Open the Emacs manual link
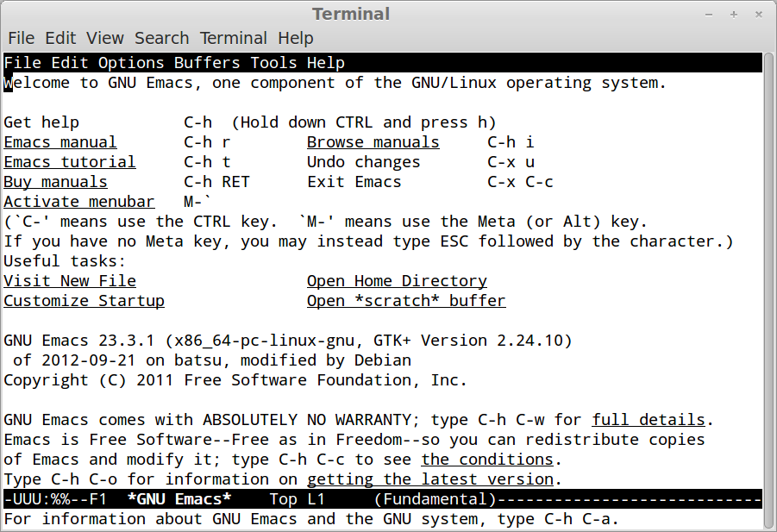This screenshot has width=777, height=532. pyautogui.click(x=60, y=142)
